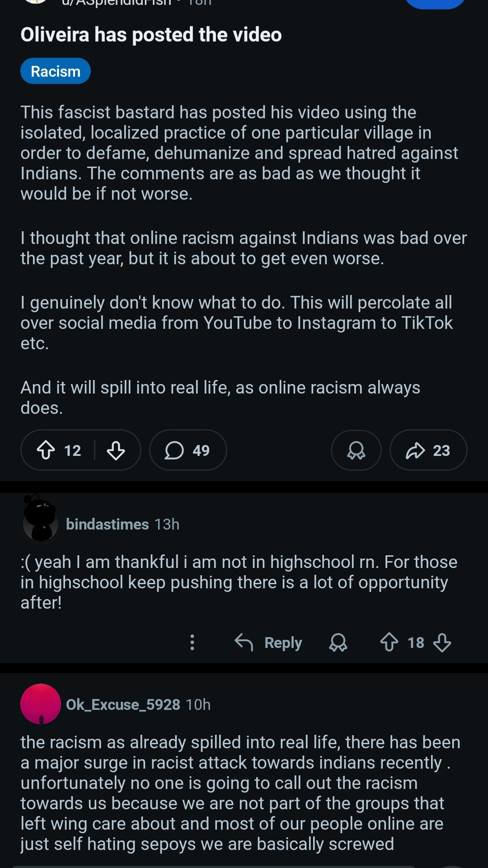Select the post title text
Screen dimensions: 488x868
click(151, 34)
